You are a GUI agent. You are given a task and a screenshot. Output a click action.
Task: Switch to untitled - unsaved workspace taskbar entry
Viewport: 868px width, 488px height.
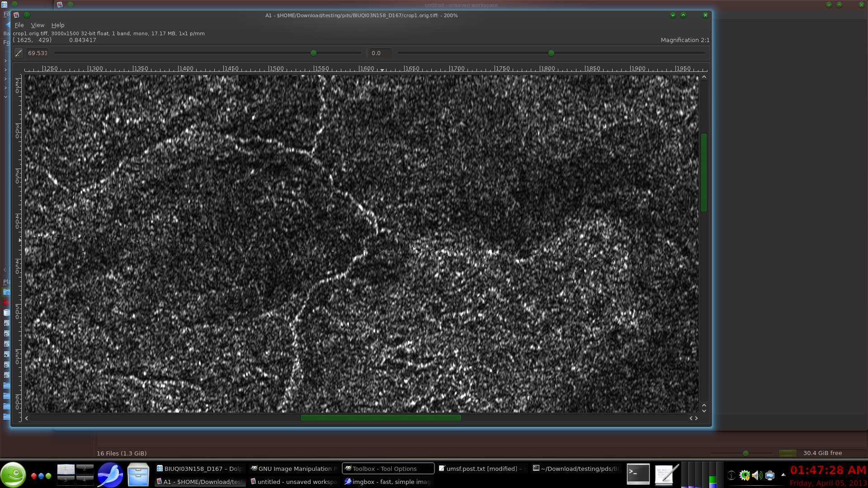pyautogui.click(x=294, y=482)
